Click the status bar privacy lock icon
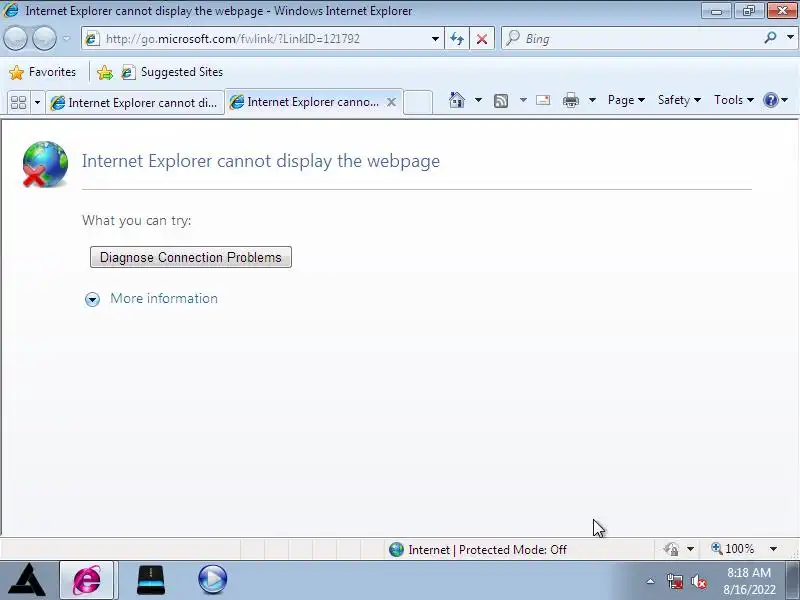The height and width of the screenshot is (600, 800). coord(671,549)
